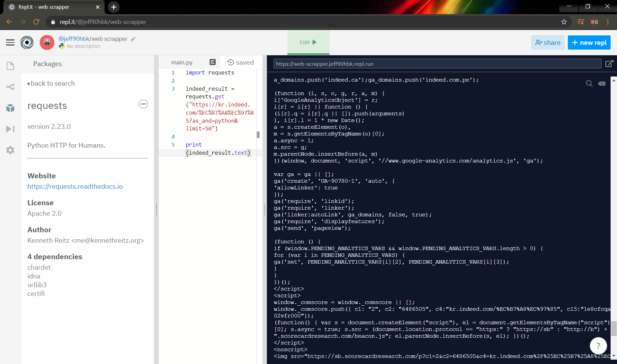This screenshot has width=617, height=364.
Task: Open the debugger sidebar icon
Action: click(x=10, y=129)
